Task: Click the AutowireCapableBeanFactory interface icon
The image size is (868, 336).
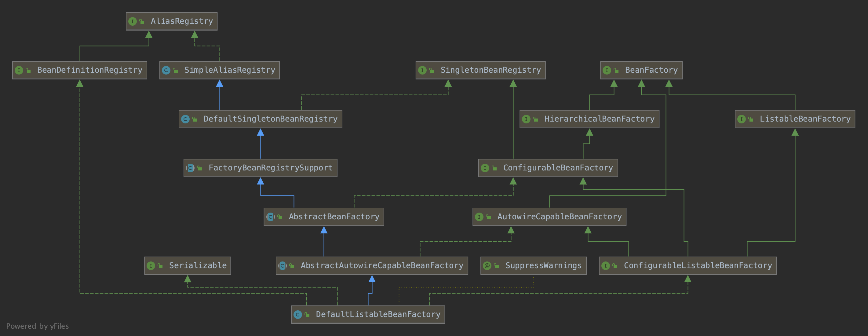Action: (479, 217)
